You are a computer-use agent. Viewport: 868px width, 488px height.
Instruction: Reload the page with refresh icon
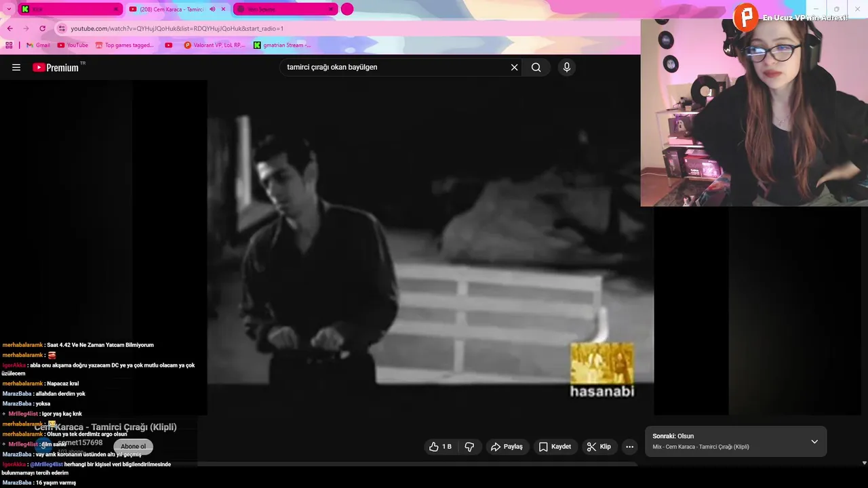pos(42,28)
